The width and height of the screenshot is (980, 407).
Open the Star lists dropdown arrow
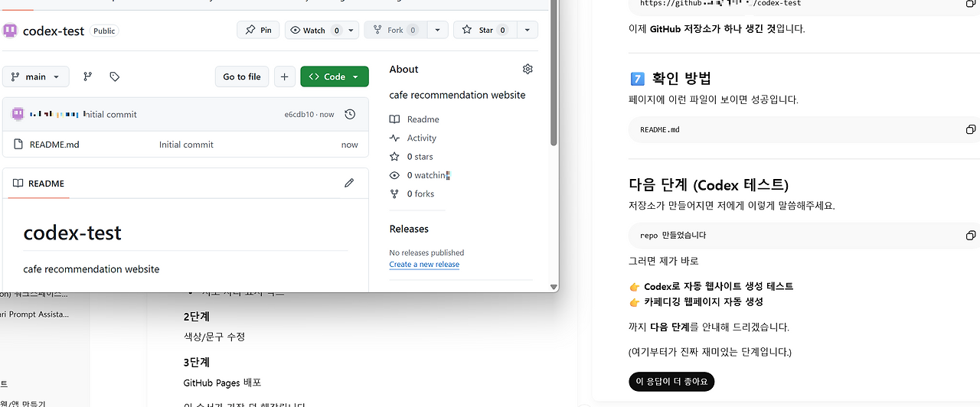click(527, 30)
